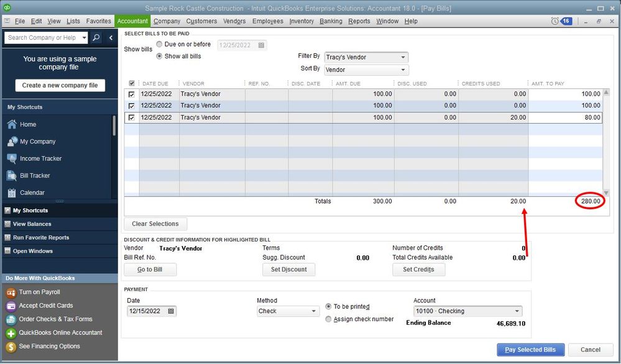Click the Set Credits button

tap(418, 270)
